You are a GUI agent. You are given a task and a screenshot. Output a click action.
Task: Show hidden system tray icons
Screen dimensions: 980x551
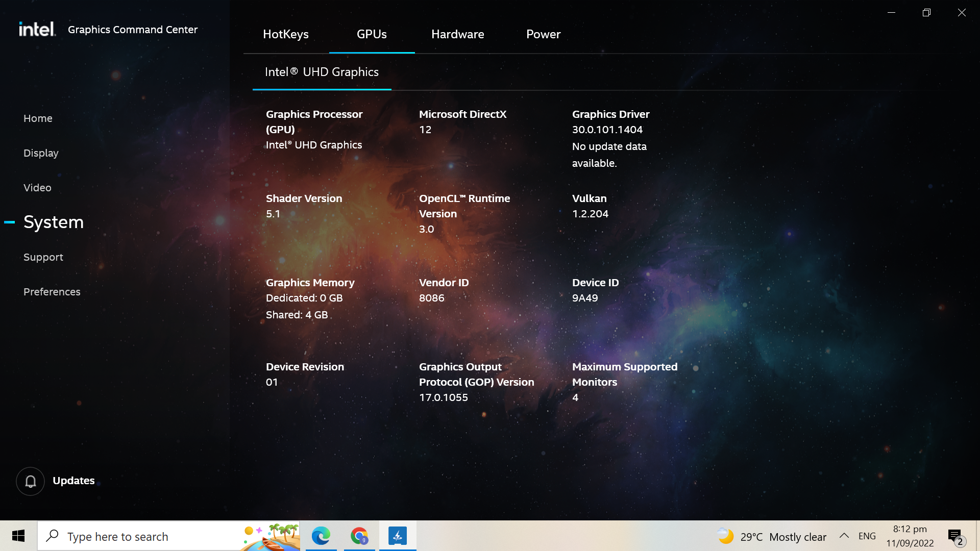pos(844,536)
